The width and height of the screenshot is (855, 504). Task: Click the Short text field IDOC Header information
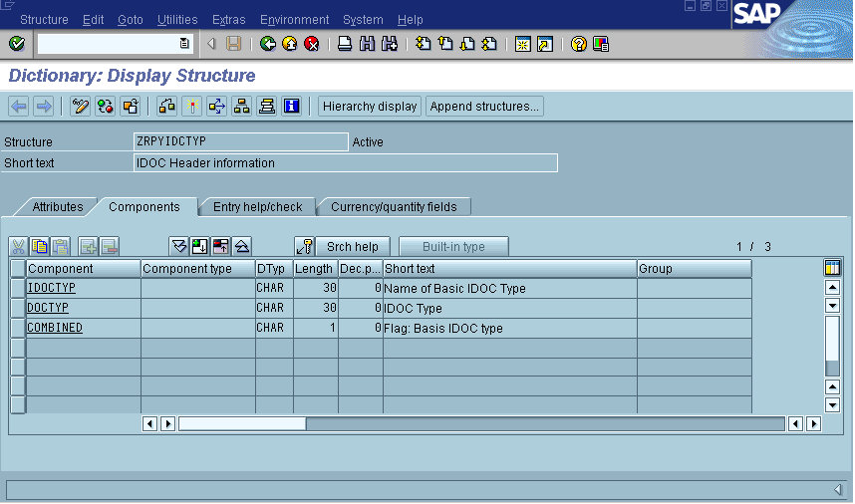346,163
